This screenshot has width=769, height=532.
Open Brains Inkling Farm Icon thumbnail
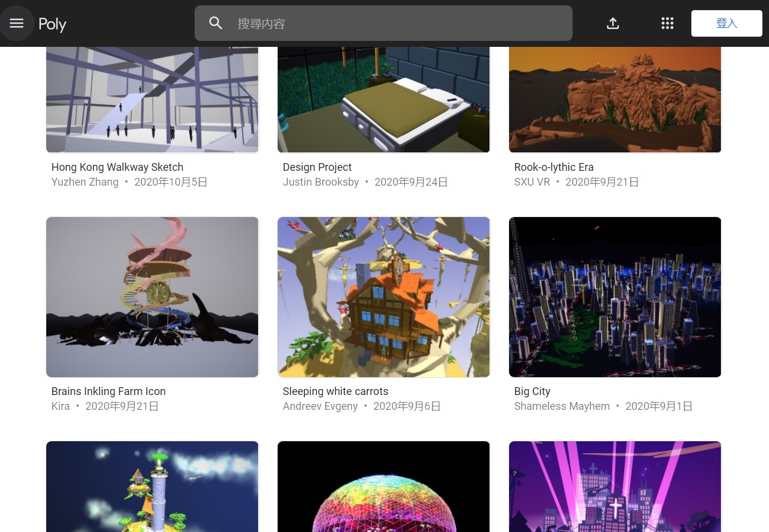(152, 297)
